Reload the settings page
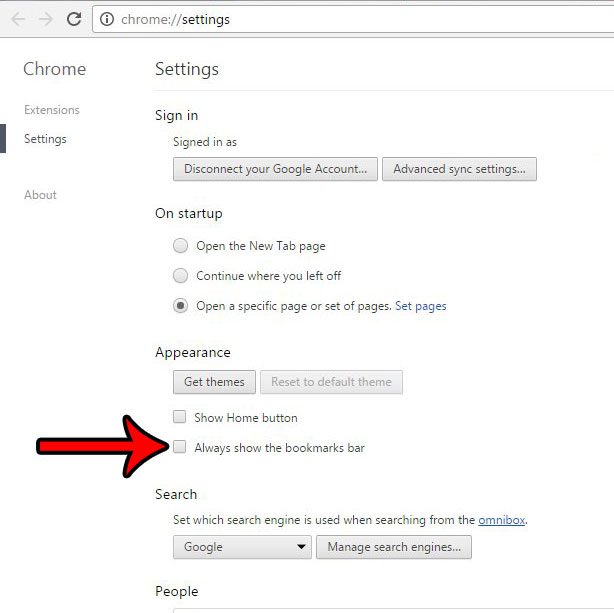The height and width of the screenshot is (613, 614). [74, 19]
